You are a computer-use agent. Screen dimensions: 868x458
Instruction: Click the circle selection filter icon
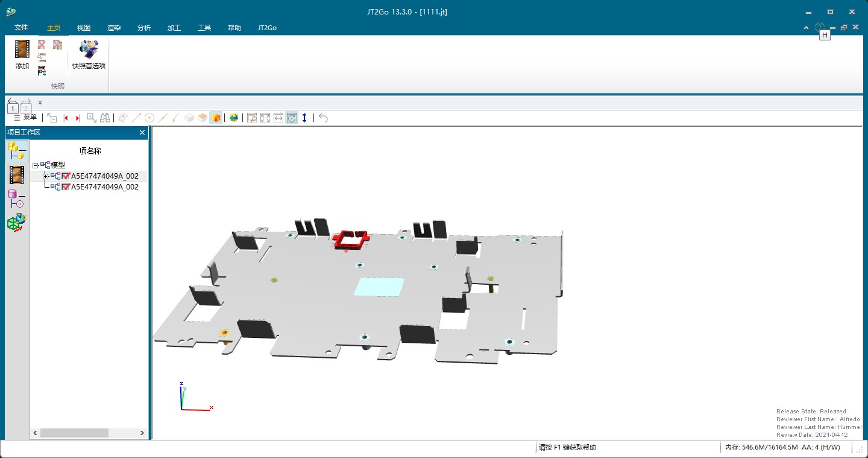pos(149,118)
